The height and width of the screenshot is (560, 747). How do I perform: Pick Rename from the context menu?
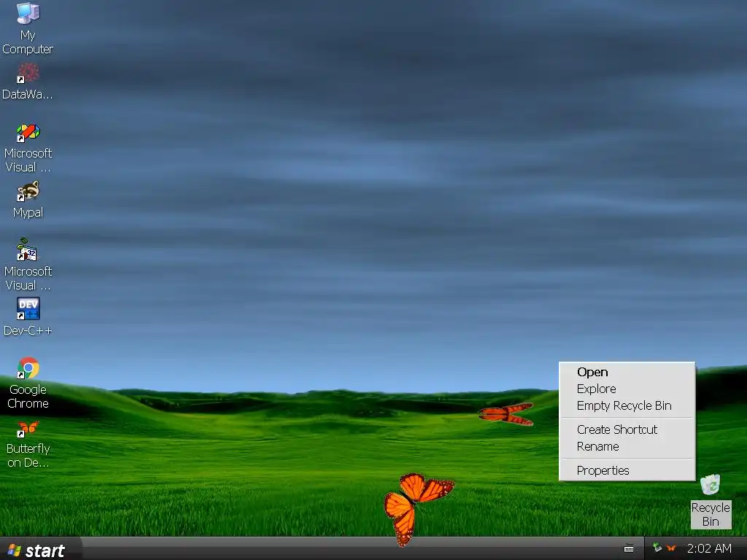[627, 447]
